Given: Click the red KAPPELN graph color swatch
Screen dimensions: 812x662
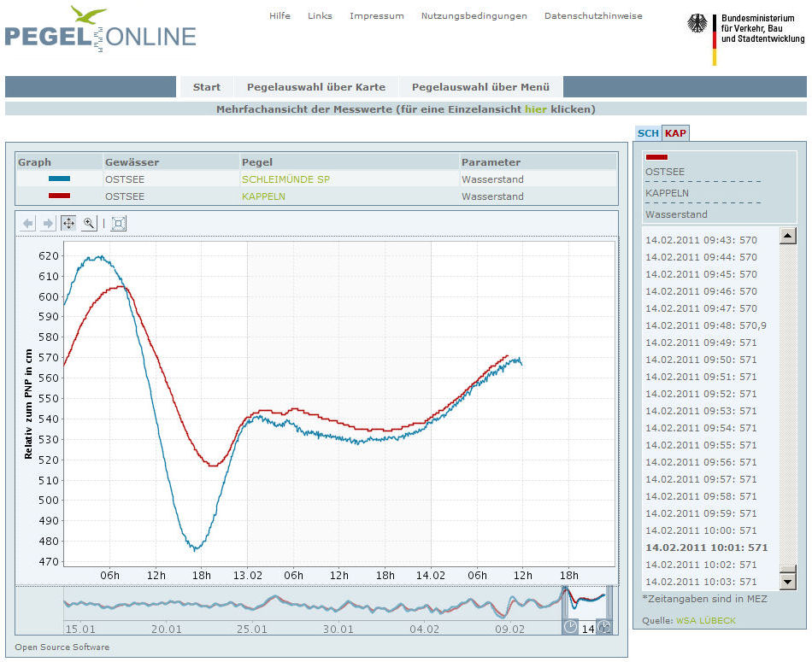Looking at the screenshot, I should [59, 196].
